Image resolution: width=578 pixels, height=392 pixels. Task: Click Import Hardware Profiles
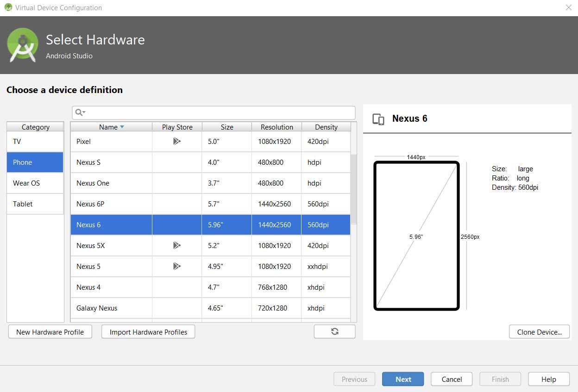148,331
